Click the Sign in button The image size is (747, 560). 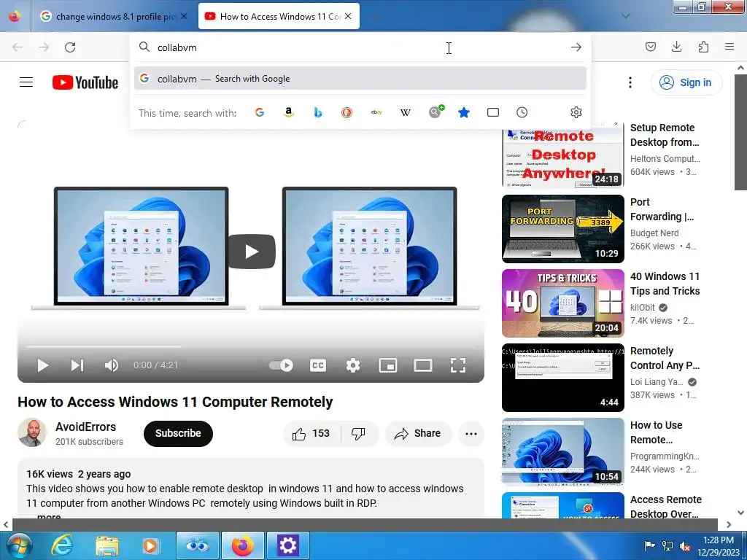pos(686,82)
